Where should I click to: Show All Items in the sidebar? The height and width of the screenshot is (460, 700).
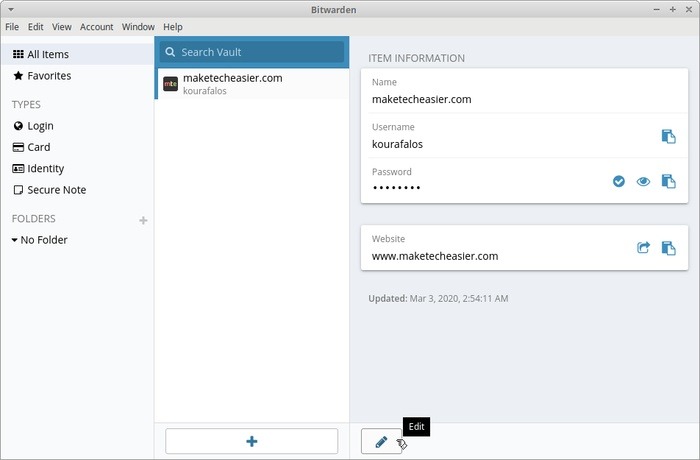coord(77,54)
